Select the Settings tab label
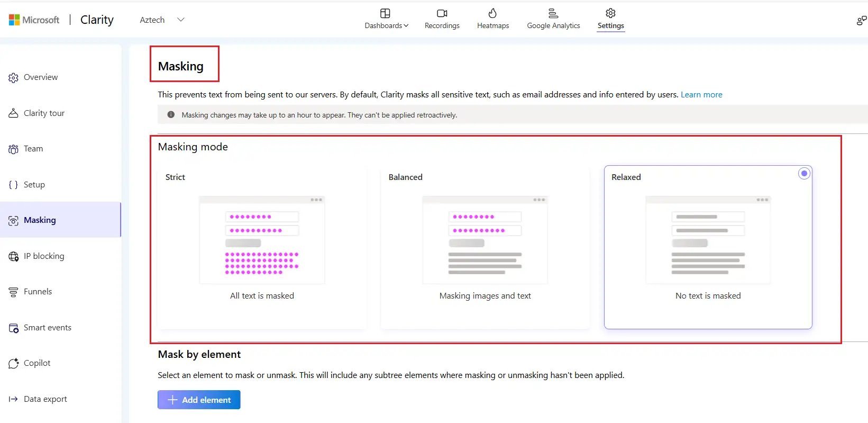This screenshot has width=868, height=423. [x=611, y=25]
